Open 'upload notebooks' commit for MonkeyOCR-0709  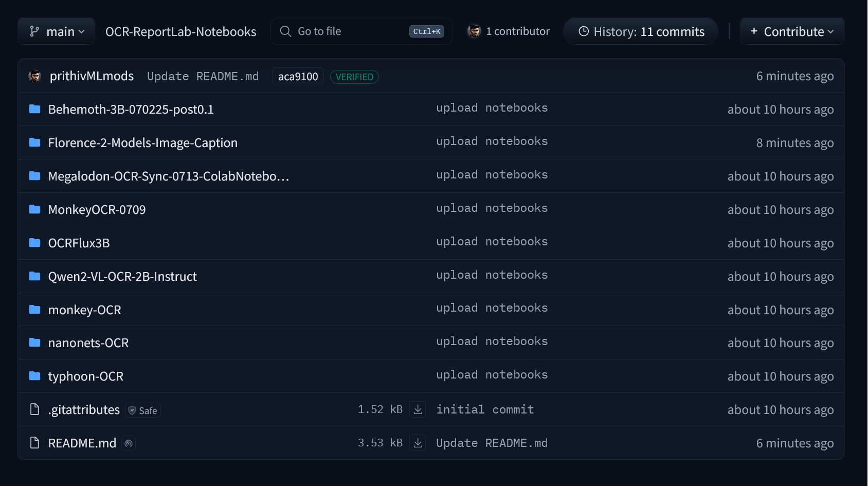click(492, 208)
